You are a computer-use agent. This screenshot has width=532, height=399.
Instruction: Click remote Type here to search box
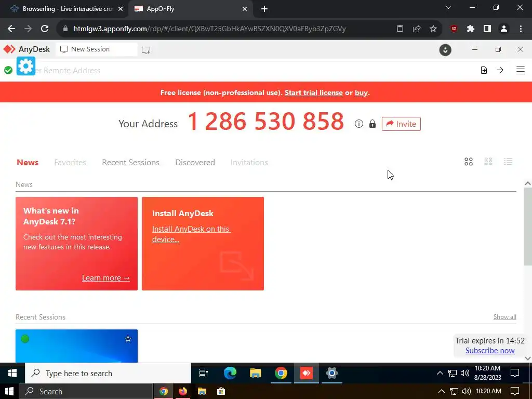pyautogui.click(x=108, y=373)
